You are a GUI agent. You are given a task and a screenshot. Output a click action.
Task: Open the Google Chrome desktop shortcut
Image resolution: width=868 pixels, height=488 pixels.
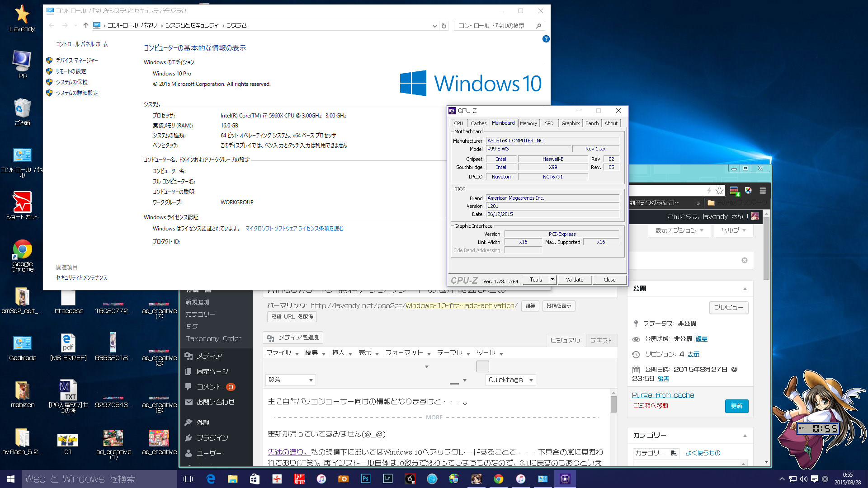(x=22, y=255)
